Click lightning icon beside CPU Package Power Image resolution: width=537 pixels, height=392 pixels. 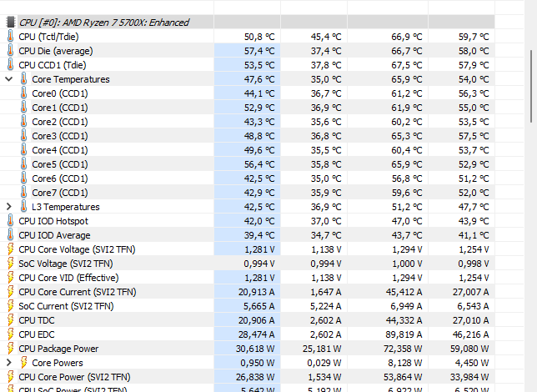click(x=11, y=349)
